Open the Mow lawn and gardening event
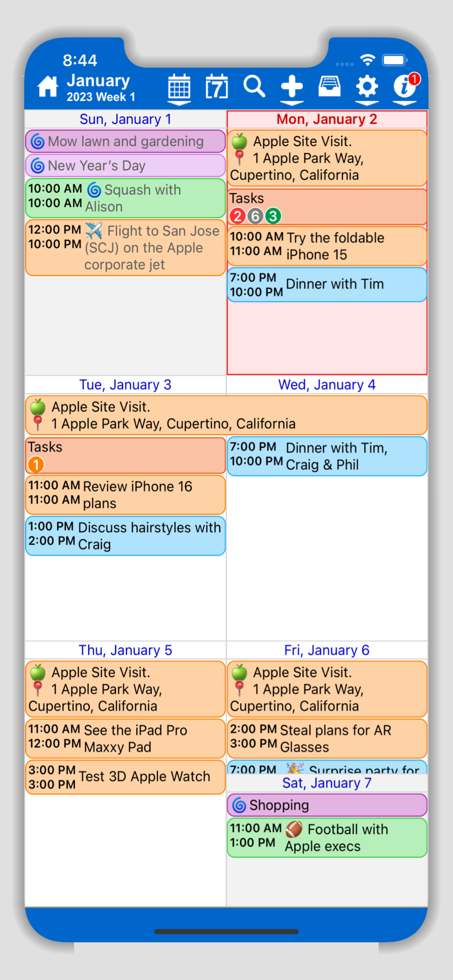 click(x=126, y=142)
